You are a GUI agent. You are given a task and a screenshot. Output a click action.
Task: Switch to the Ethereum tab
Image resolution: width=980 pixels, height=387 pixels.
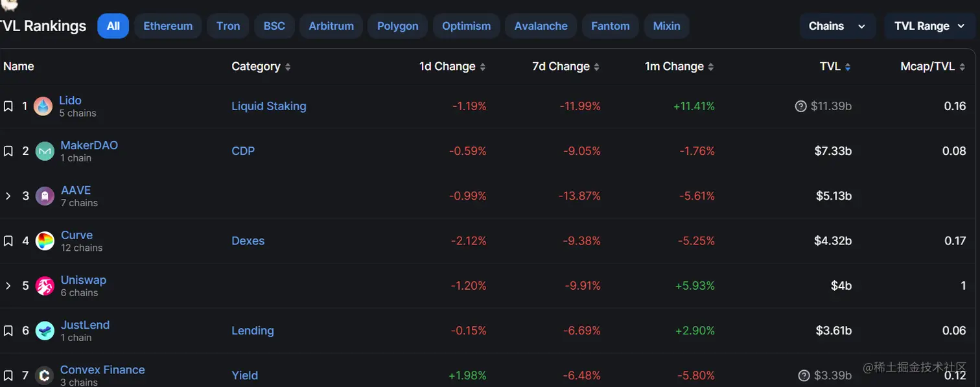[x=168, y=26]
